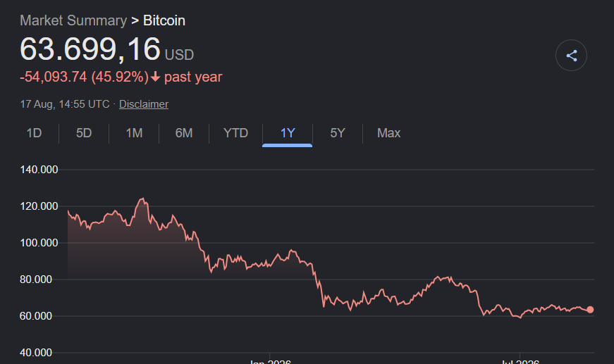
Task: Switch to the 5D range tab
Action: coord(84,133)
